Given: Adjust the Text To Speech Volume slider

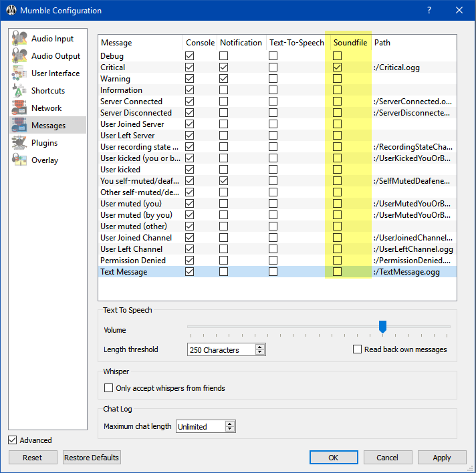Looking at the screenshot, I should [382, 327].
